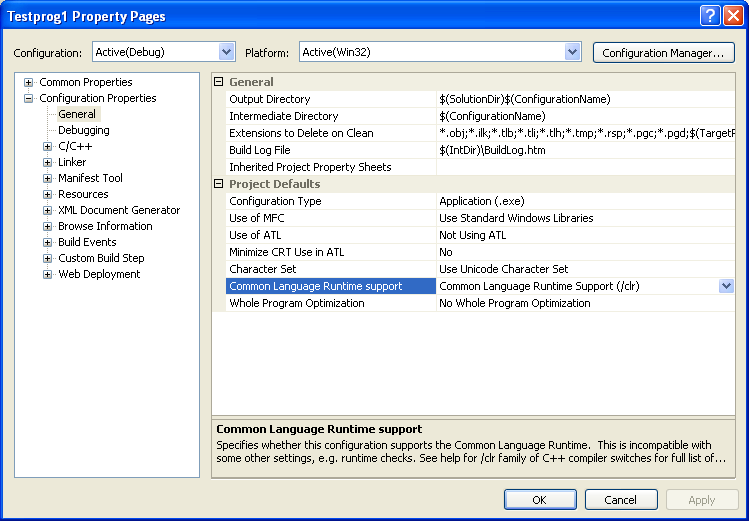The height and width of the screenshot is (521, 749).
Task: Select the Build Events label
Action: coord(87,242)
